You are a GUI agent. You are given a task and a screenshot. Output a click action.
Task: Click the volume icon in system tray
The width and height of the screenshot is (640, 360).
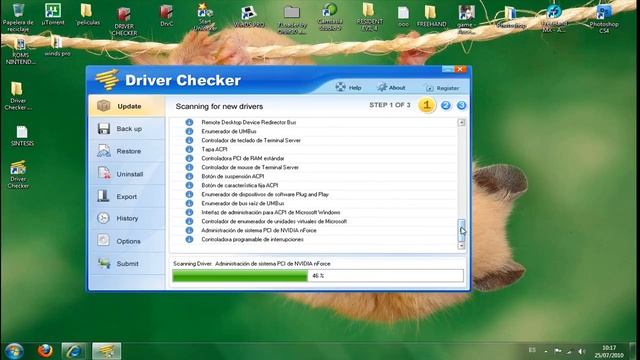[582, 351]
